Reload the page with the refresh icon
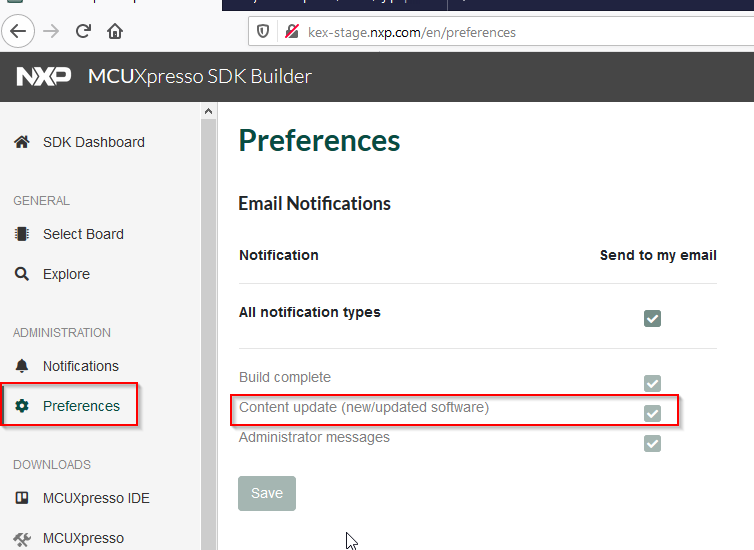Viewport: 754px width, 550px height. coord(83,31)
